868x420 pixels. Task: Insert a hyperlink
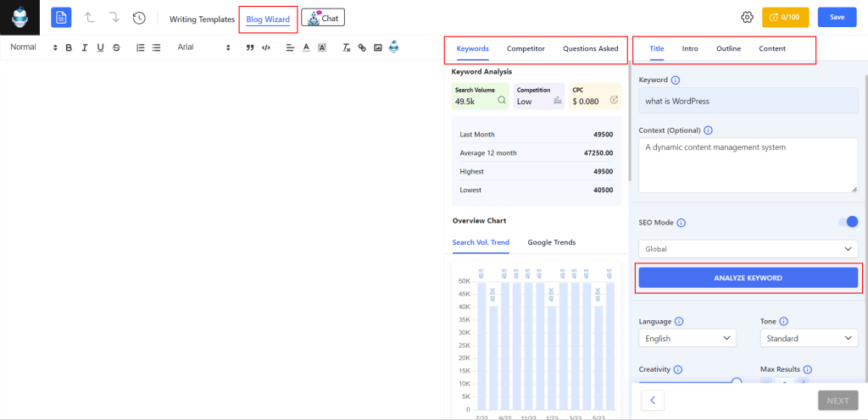362,48
